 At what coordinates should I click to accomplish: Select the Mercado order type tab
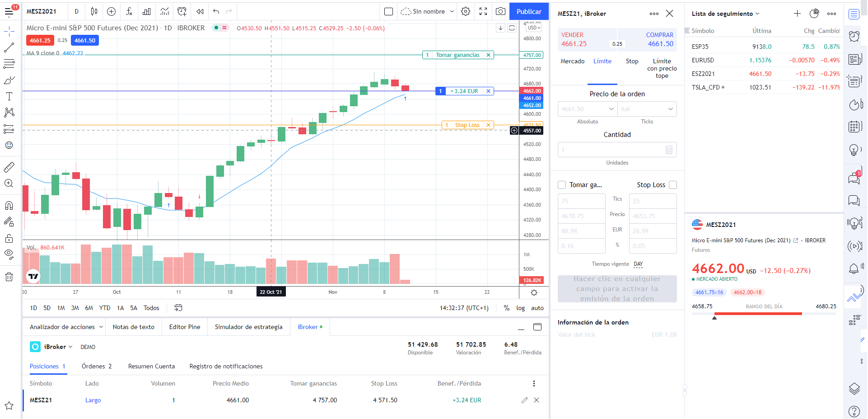tap(572, 61)
